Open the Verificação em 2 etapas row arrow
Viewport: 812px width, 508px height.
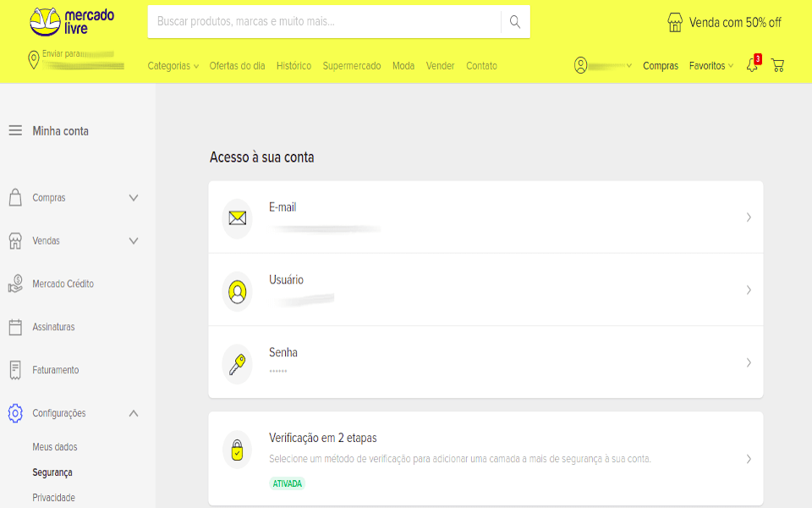point(749,459)
